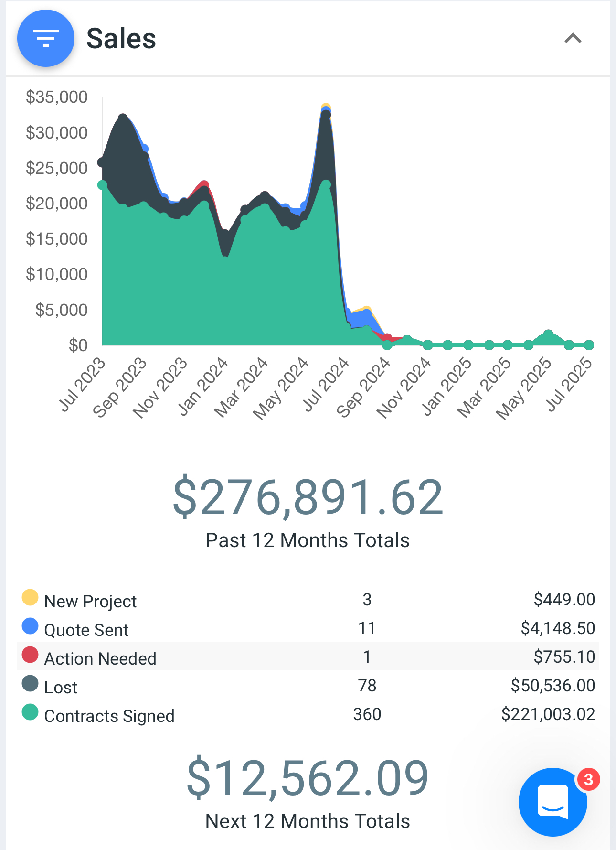Screen dimensions: 616x850
Task: Click the Action Needed row label
Action: (100, 658)
